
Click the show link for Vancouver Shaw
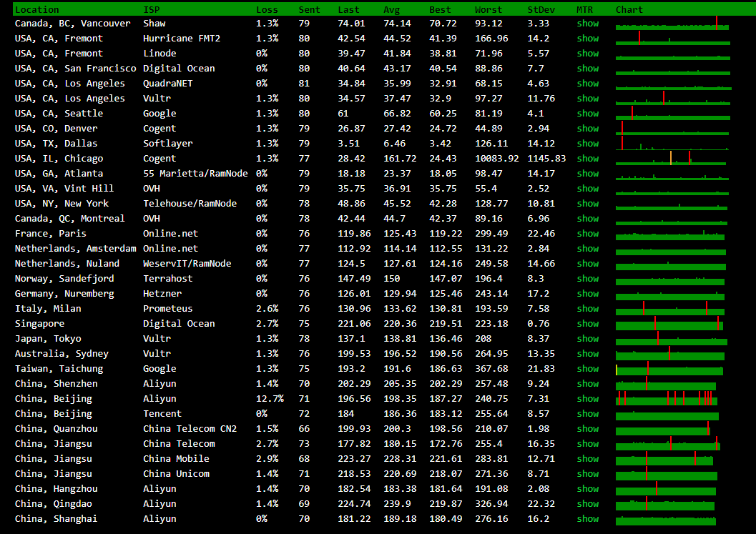pos(587,24)
